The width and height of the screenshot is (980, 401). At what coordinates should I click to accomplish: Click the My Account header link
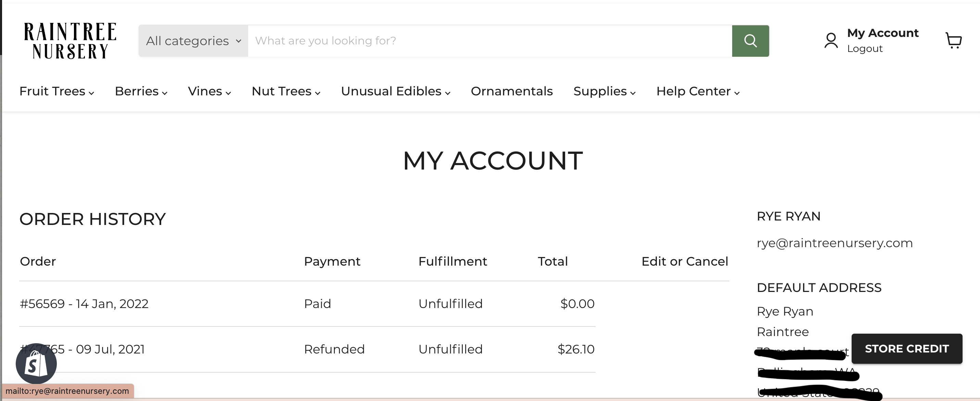[x=882, y=33]
